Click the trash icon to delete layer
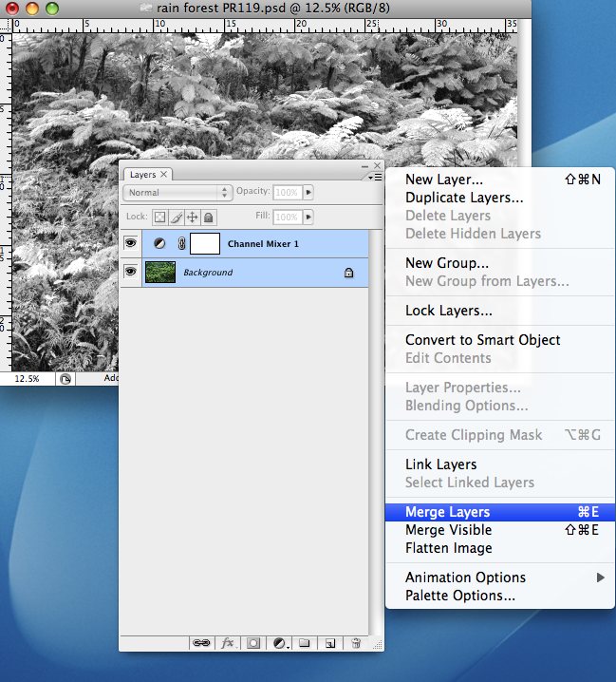This screenshot has width=616, height=682. click(355, 643)
